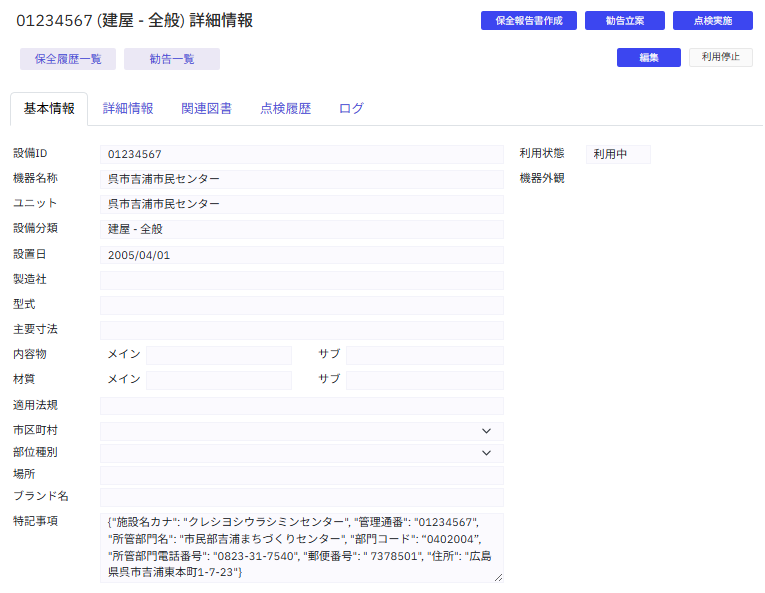
Task: Click the 利用状態 field showing 利用中
Action: pos(618,154)
